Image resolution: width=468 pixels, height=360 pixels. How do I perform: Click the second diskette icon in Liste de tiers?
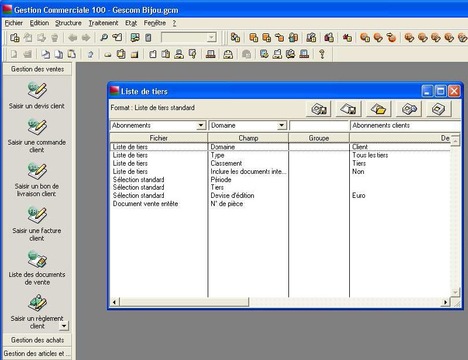348,109
